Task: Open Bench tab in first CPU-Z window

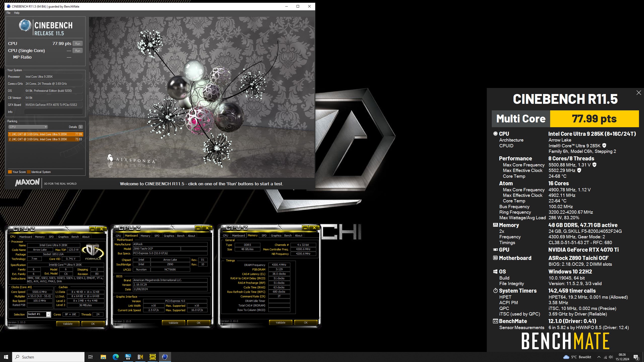Action: (x=75, y=237)
